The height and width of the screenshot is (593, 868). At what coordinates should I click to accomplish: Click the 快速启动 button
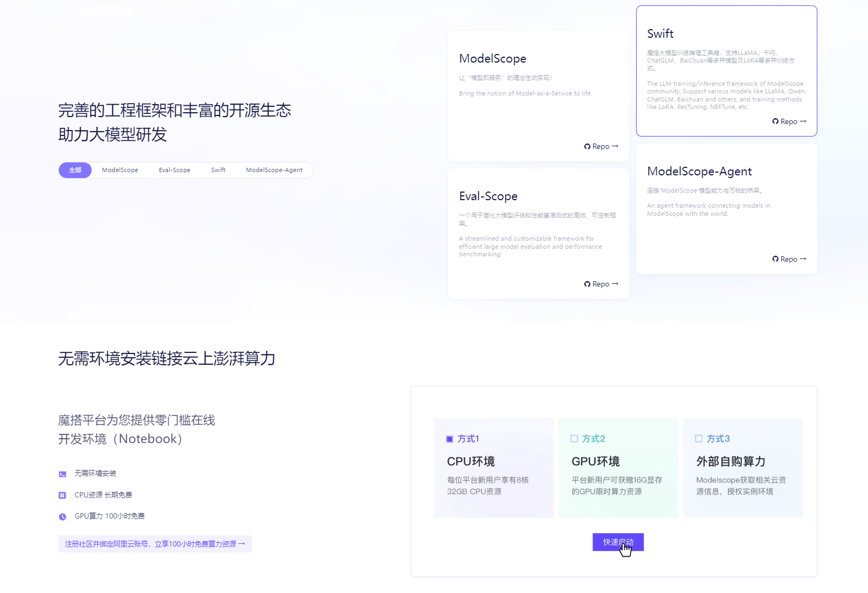618,542
